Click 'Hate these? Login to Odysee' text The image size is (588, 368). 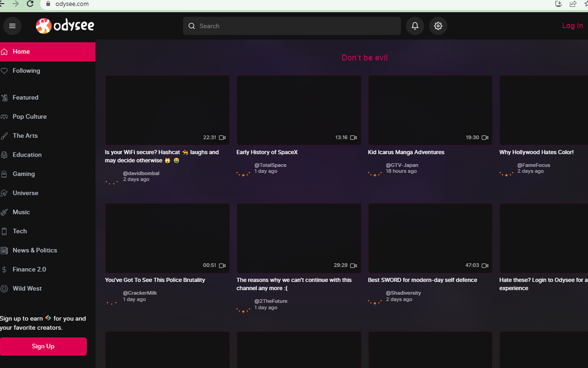click(x=543, y=284)
